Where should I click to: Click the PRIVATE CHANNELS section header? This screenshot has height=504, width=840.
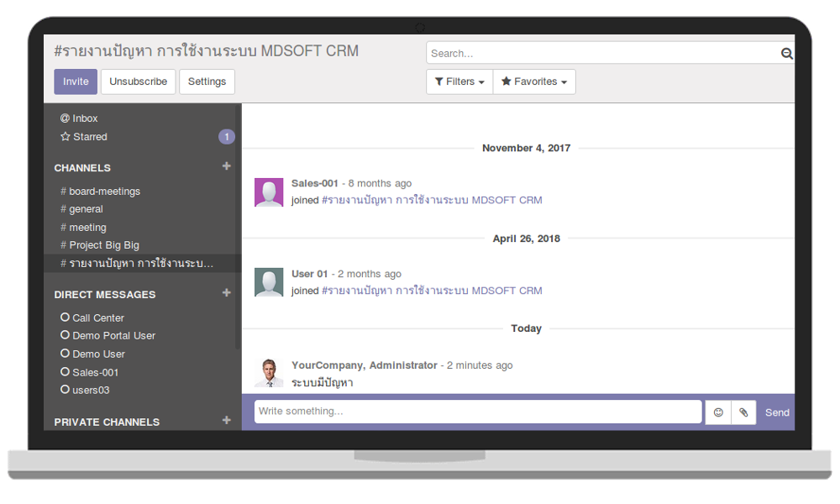(107, 422)
